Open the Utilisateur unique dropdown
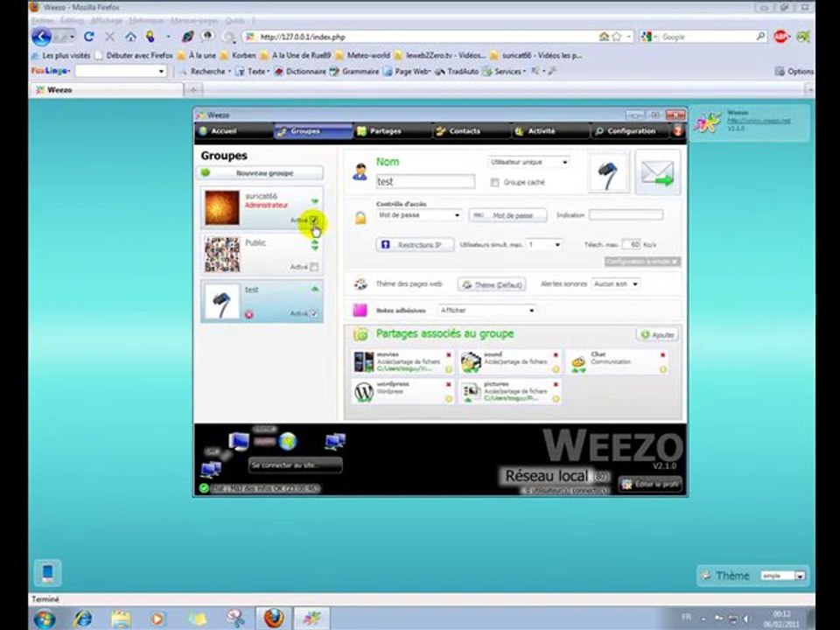Screen dimensions: 840x630 point(528,162)
